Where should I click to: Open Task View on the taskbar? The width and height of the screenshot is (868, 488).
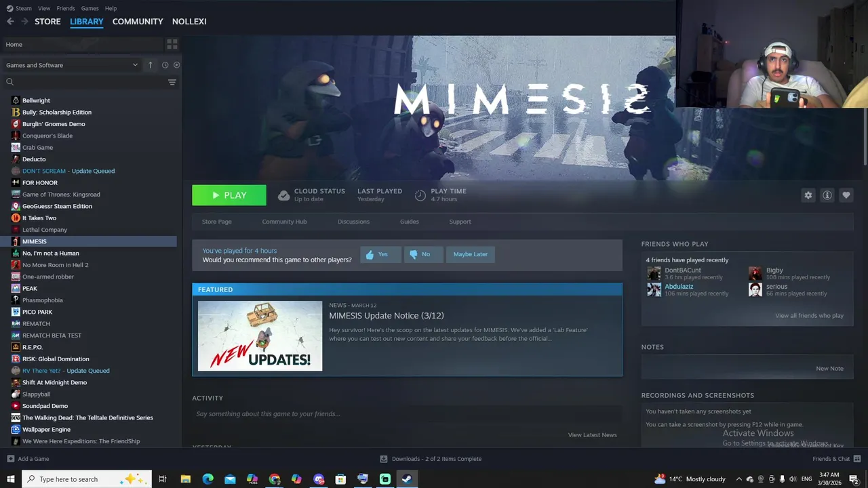click(163, 479)
